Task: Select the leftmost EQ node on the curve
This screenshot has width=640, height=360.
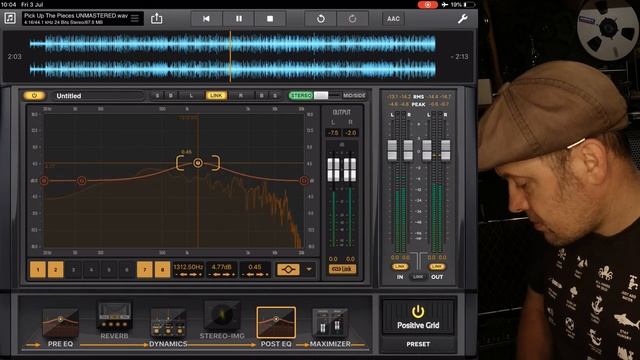Action: point(44,180)
